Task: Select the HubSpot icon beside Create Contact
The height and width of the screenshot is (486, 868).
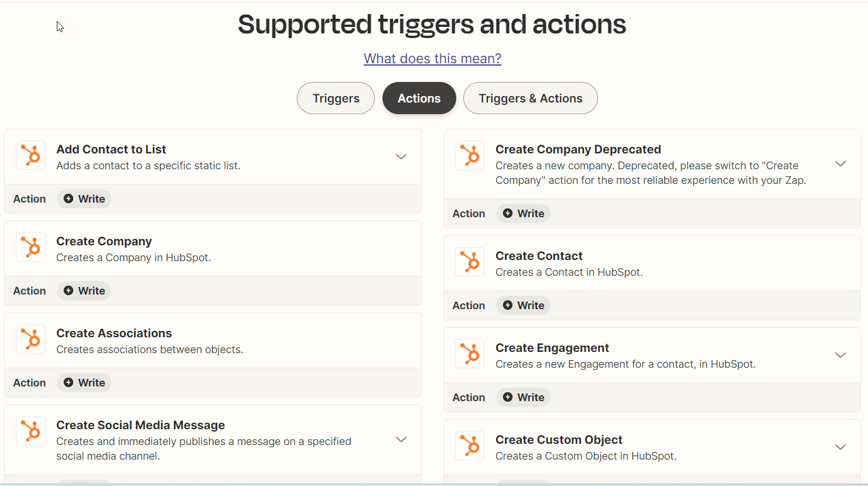Action: pos(469,262)
